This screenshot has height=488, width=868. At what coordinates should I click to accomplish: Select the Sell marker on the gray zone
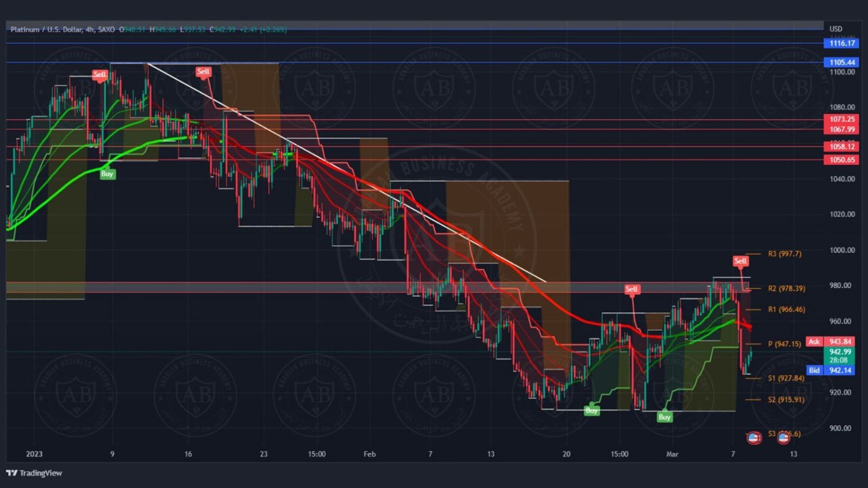tap(631, 289)
